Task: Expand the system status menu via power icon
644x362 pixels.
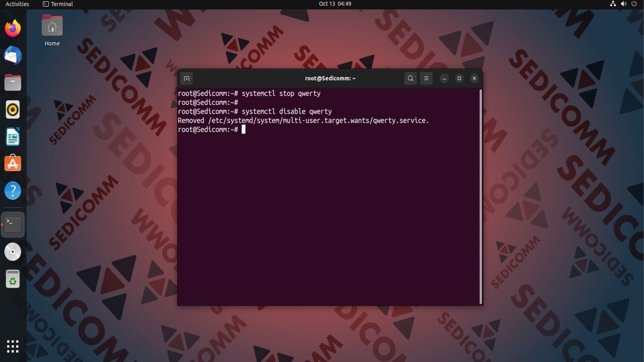Action: (x=634, y=4)
